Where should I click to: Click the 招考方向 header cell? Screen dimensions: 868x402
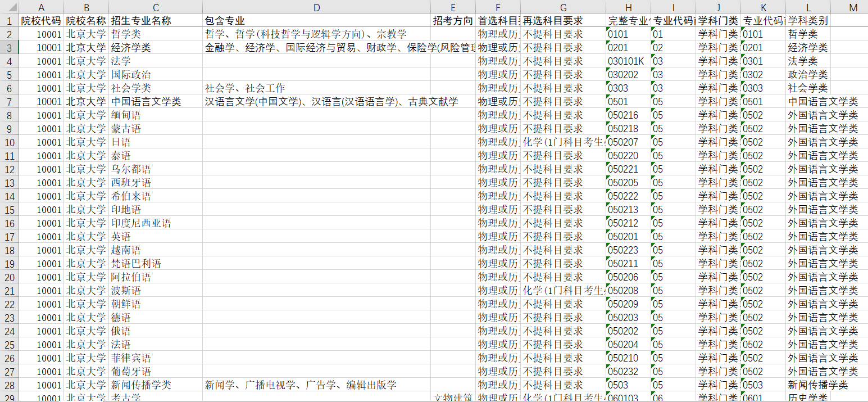pyautogui.click(x=453, y=21)
